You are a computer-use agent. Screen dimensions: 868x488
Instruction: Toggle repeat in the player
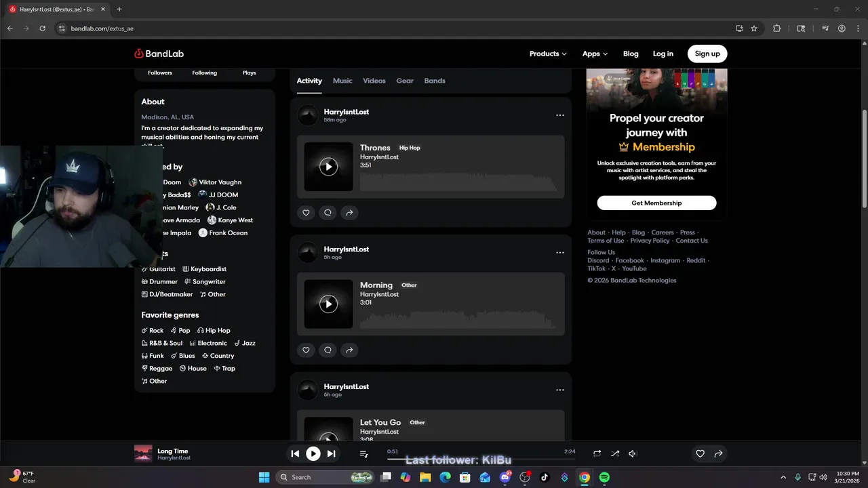coord(597,454)
